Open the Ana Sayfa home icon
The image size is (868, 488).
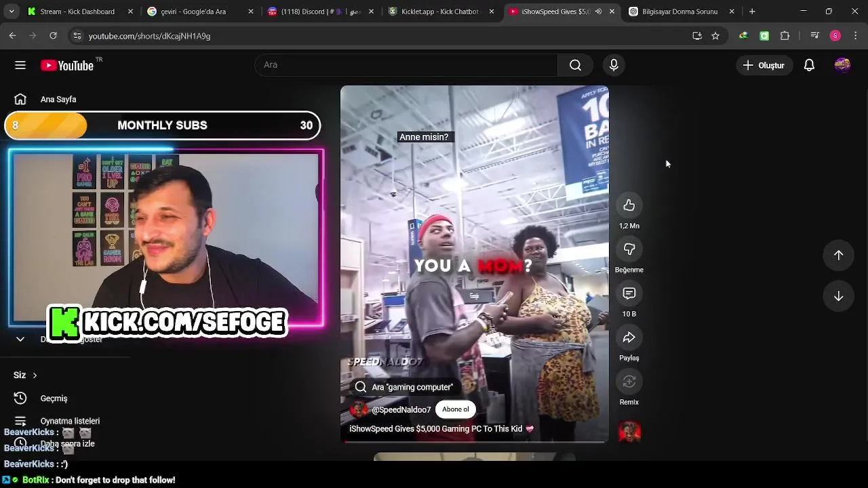point(20,99)
